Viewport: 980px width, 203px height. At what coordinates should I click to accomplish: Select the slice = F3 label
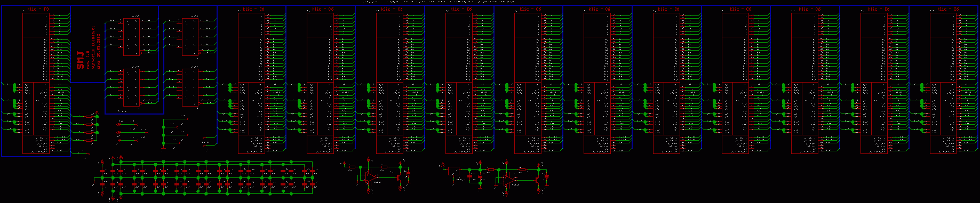(x=38, y=10)
